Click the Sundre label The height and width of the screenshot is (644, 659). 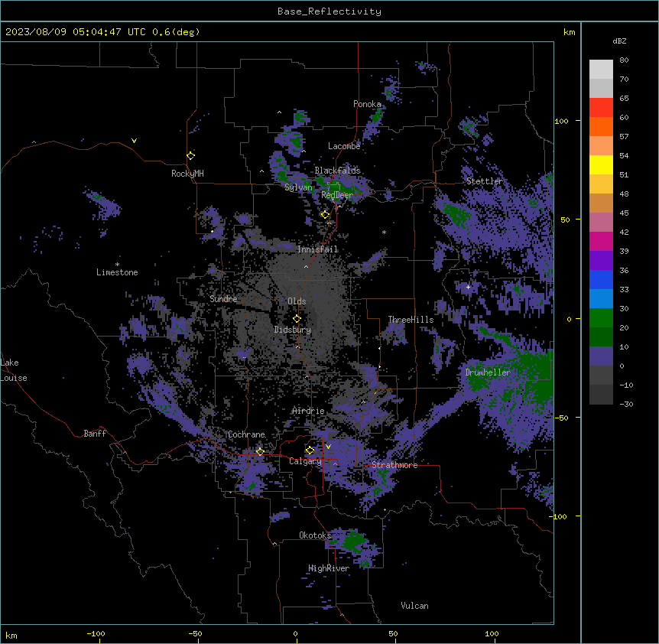click(x=223, y=299)
